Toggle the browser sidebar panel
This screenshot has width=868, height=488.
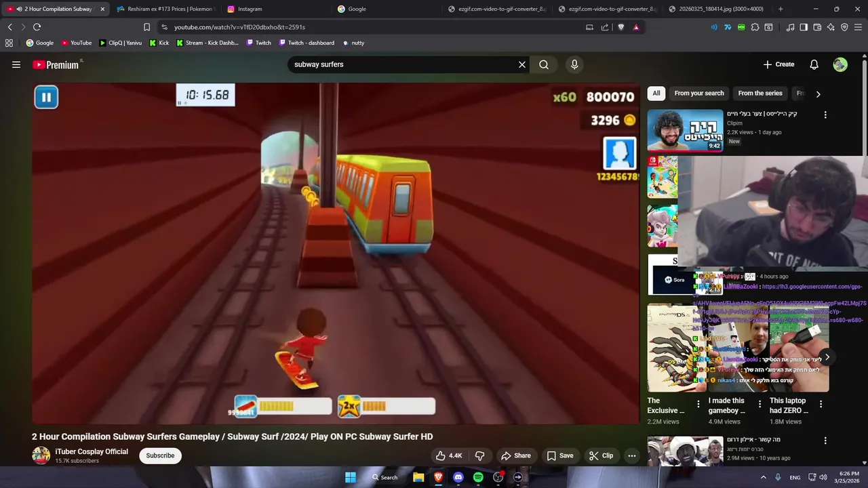[804, 27]
